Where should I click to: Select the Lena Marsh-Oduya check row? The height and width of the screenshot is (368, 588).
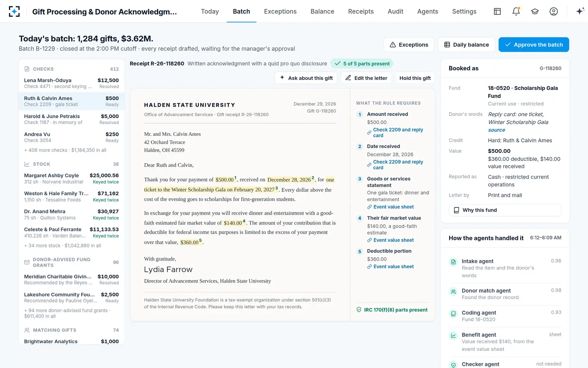[71, 83]
